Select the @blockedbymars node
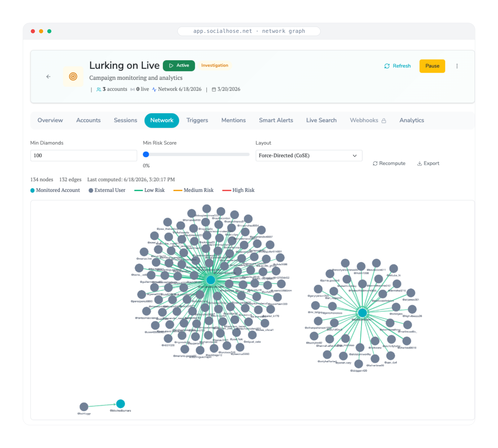The height and width of the screenshot is (448, 498). [121, 404]
